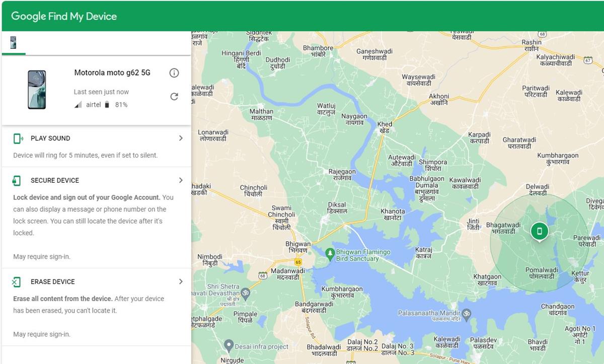The image size is (604, 364).
Task: Click the battery level icon
Action: click(x=107, y=105)
